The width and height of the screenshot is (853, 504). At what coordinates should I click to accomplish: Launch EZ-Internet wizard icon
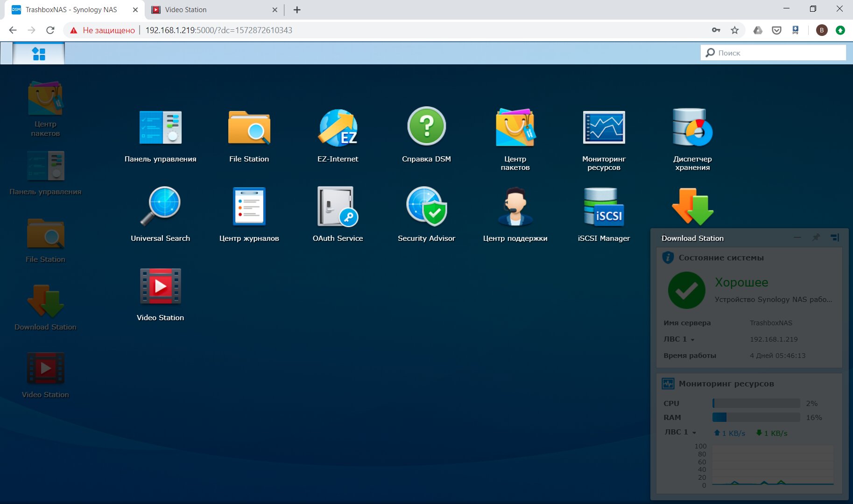(338, 127)
